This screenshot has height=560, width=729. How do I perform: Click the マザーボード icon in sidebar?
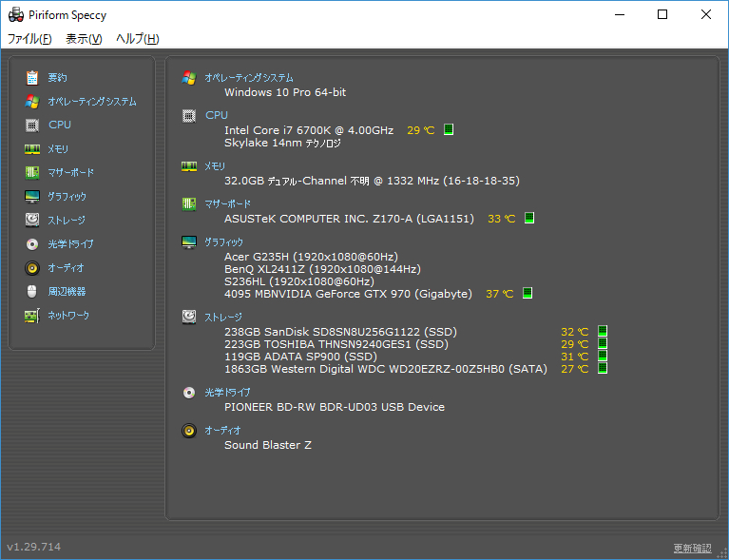tap(32, 172)
